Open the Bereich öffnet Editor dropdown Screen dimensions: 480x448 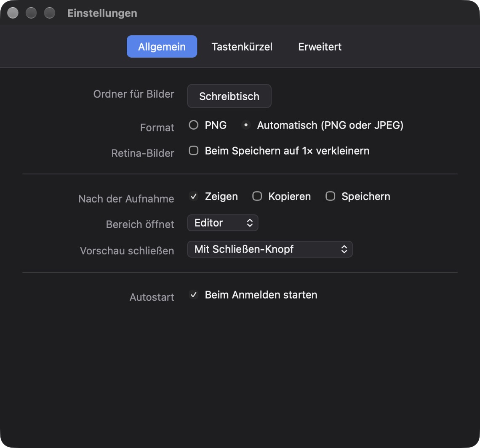point(223,223)
